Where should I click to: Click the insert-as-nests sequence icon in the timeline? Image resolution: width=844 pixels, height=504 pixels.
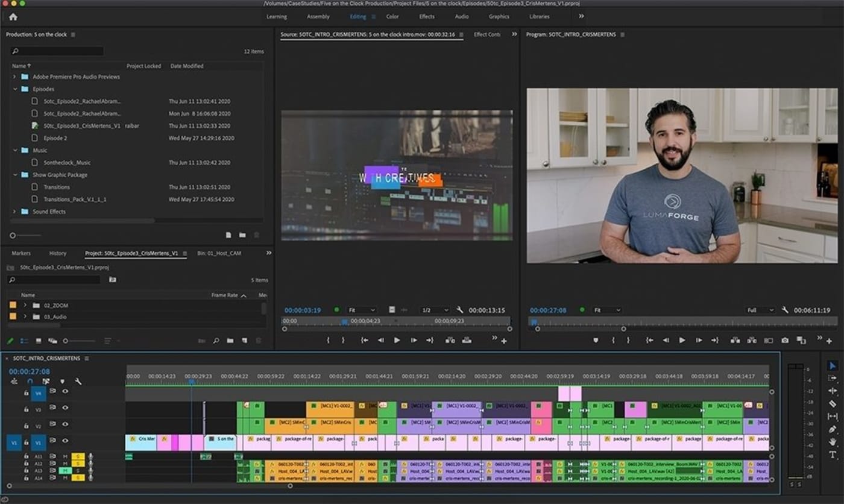tap(14, 381)
